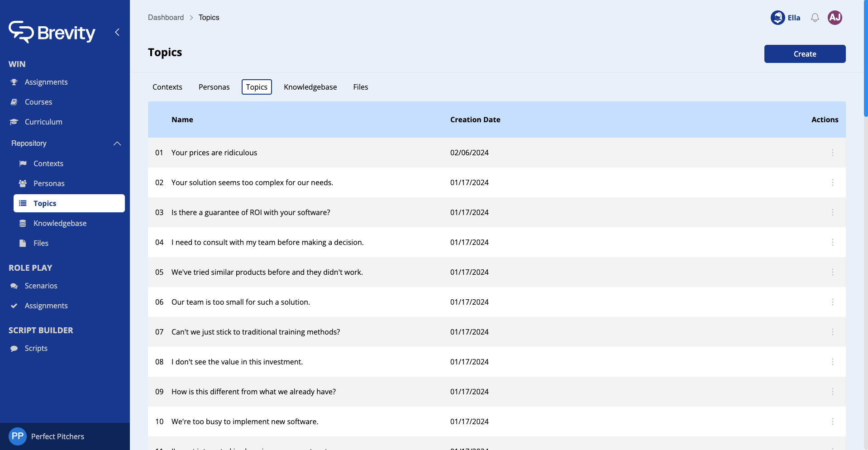868x450 pixels.
Task: Open actions menu for row 06 topic
Action: click(832, 302)
